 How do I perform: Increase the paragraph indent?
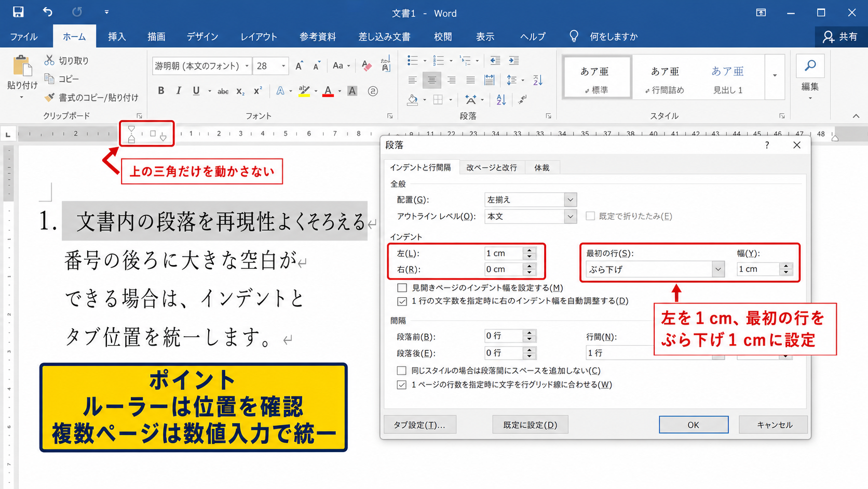(x=514, y=61)
